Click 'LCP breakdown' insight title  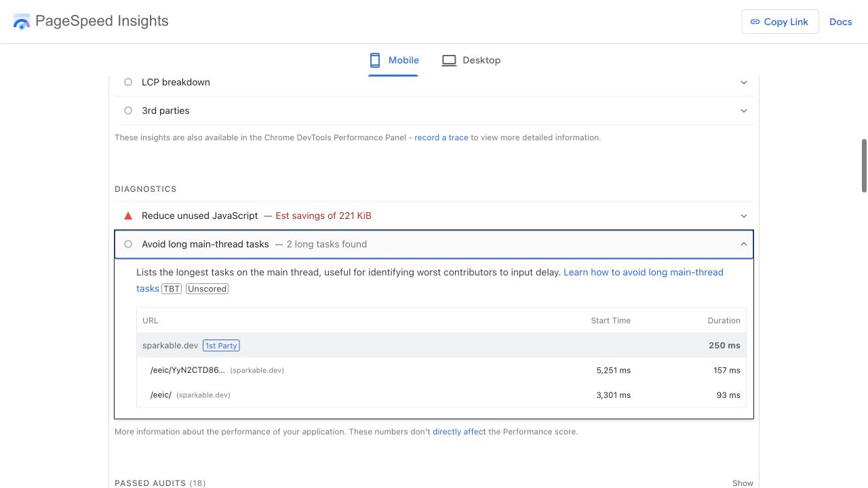176,82
